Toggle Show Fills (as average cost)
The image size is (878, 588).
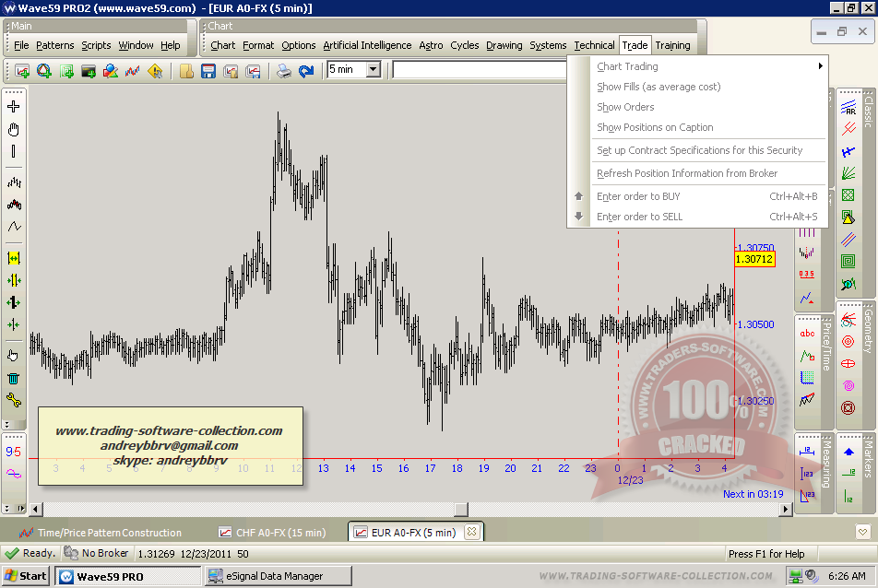pos(658,87)
